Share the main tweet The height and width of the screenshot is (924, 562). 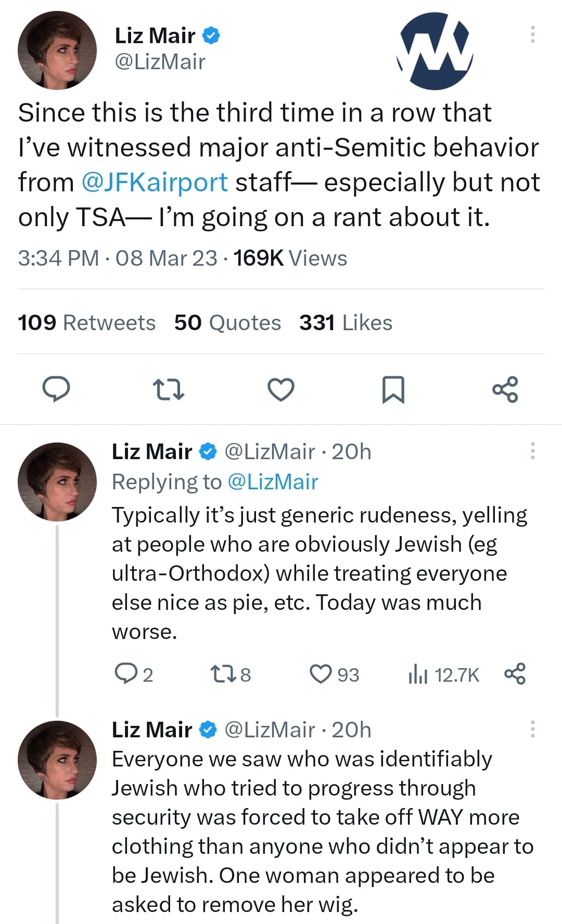(x=505, y=389)
